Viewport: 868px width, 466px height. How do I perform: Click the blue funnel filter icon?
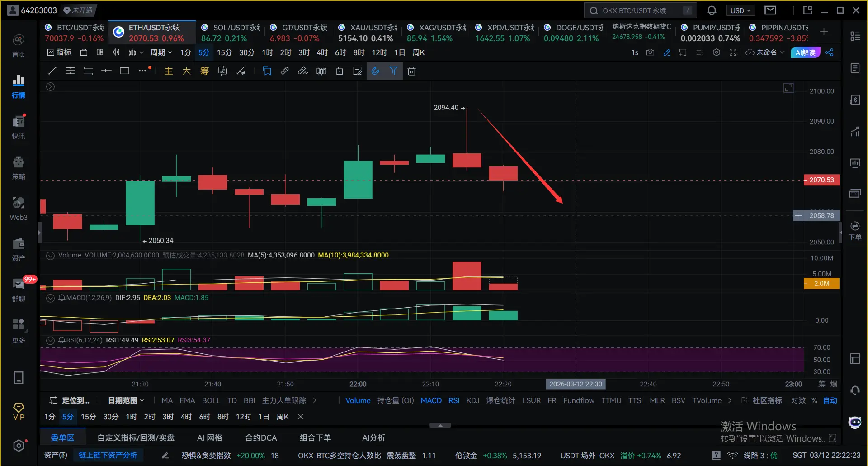pyautogui.click(x=393, y=71)
